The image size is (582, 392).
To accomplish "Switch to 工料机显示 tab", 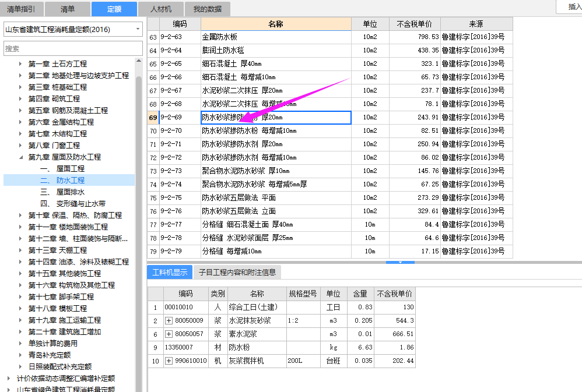I will (170, 272).
